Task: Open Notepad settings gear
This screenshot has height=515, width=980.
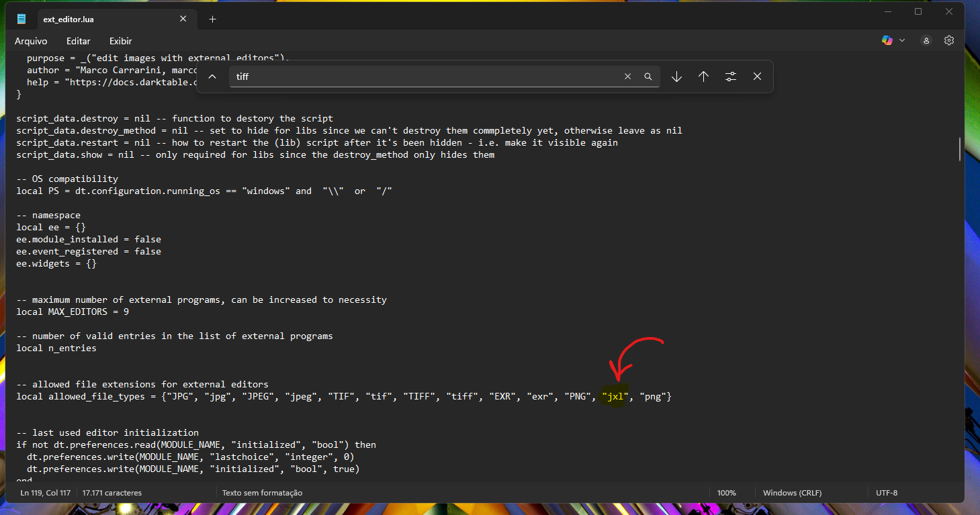Action: point(949,40)
